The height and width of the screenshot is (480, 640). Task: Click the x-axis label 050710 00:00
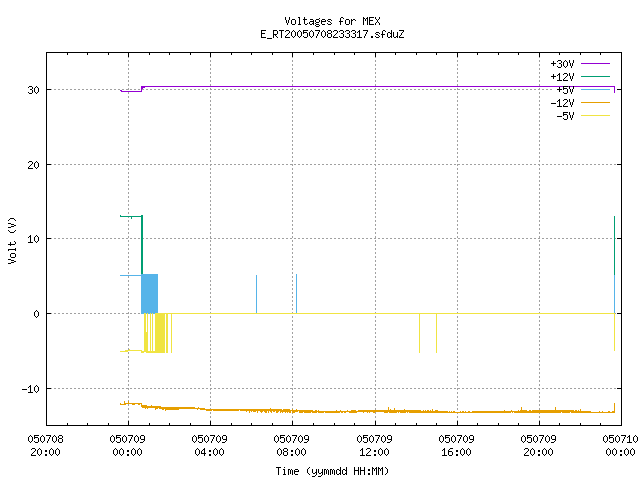tap(620, 446)
